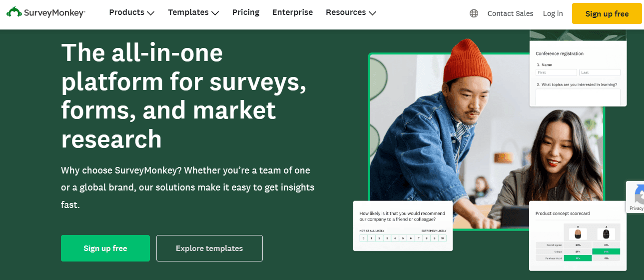Screen dimensions: 644x280
Task: Click the 'Why choose SurveyMonkey?' paragraph
Action: [x=188, y=187]
